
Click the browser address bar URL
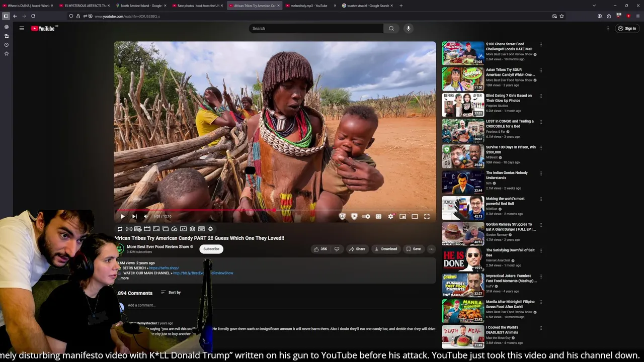(x=127, y=16)
